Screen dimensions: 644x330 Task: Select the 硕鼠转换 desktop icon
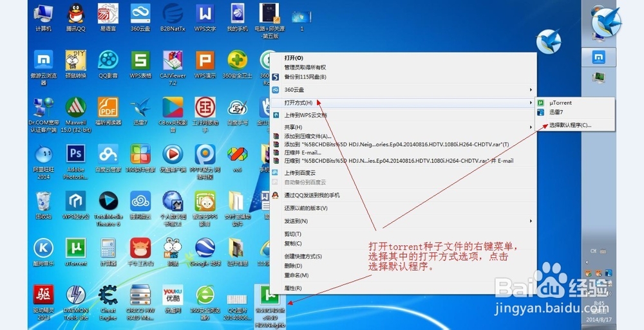point(75,65)
